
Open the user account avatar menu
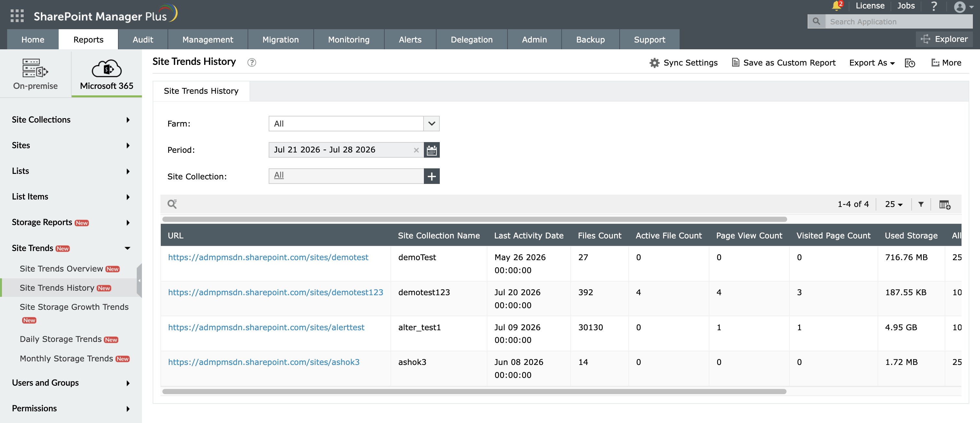(963, 7)
